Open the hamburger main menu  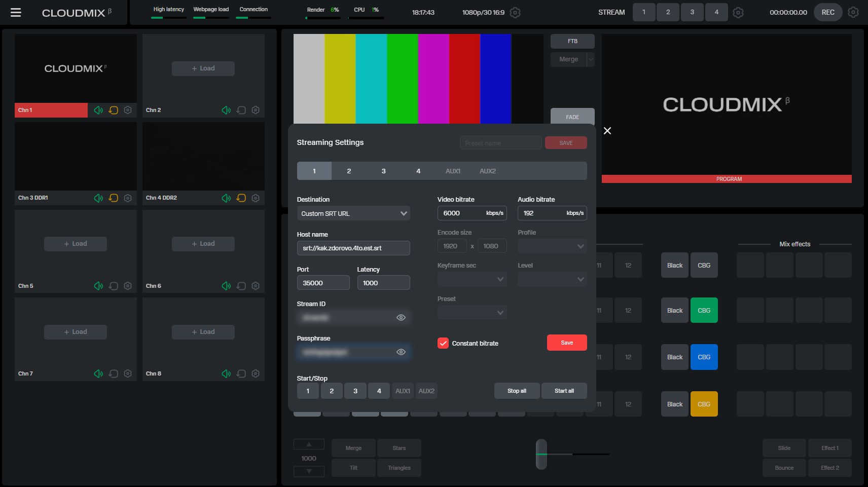coord(16,13)
